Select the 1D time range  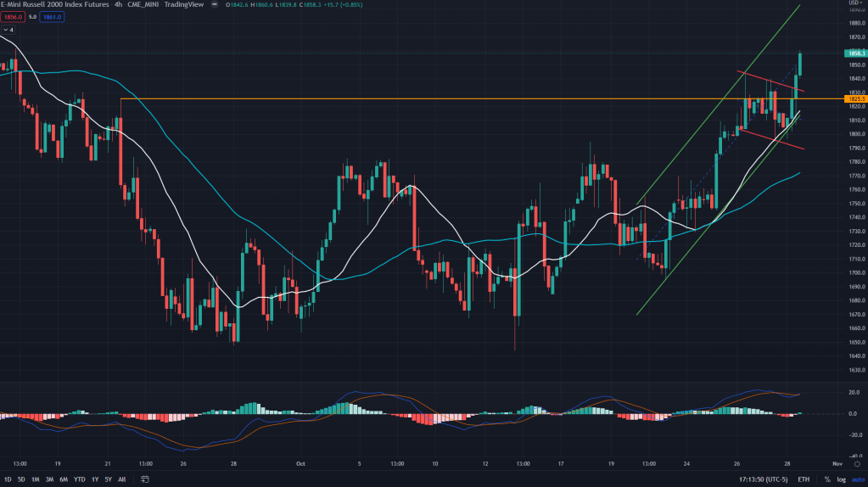[8, 479]
